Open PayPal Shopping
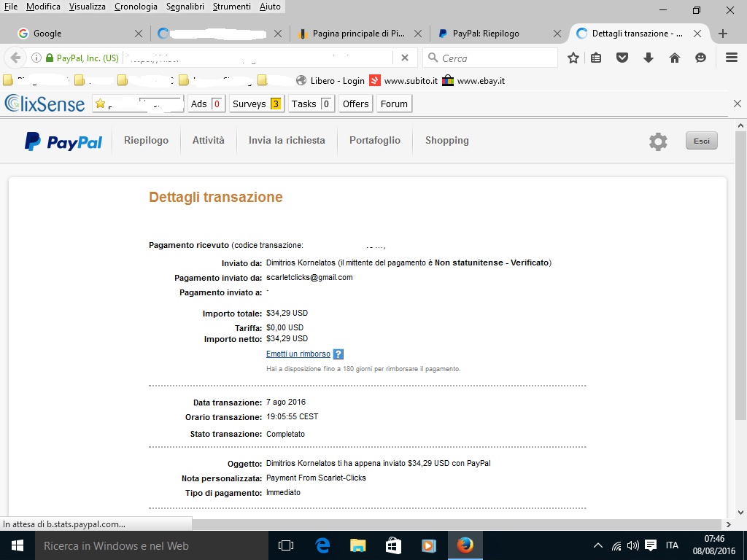 click(x=447, y=141)
